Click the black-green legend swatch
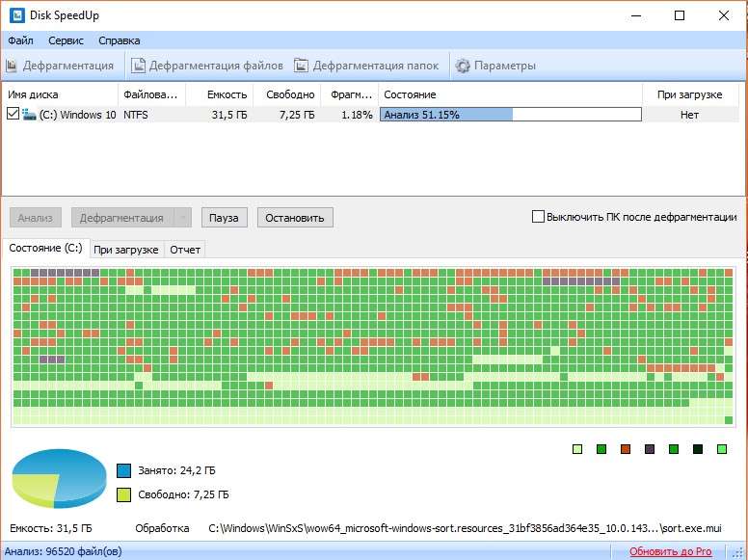The width and height of the screenshot is (748, 560). click(x=698, y=449)
